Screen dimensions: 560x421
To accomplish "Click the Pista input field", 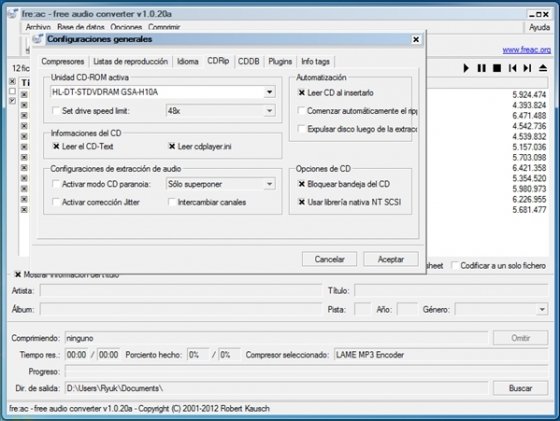I will (x=362, y=309).
